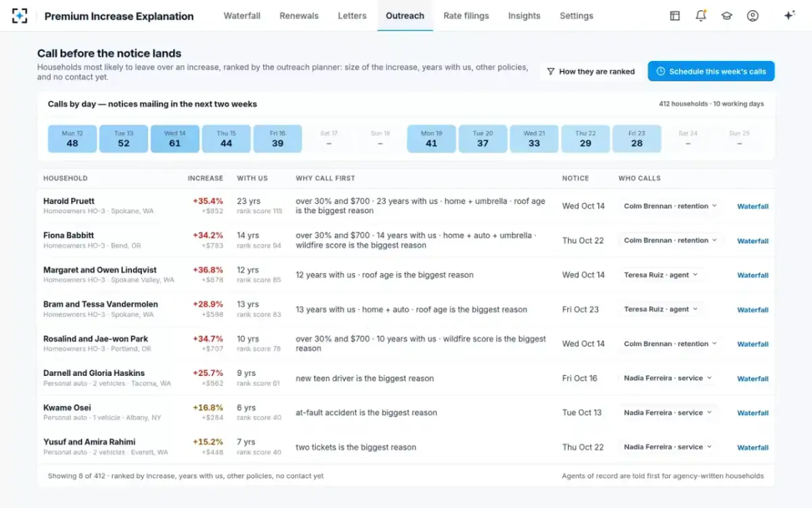Click Yusuf and Amira Rahimi name
The image size is (812, 508).
coord(89,442)
